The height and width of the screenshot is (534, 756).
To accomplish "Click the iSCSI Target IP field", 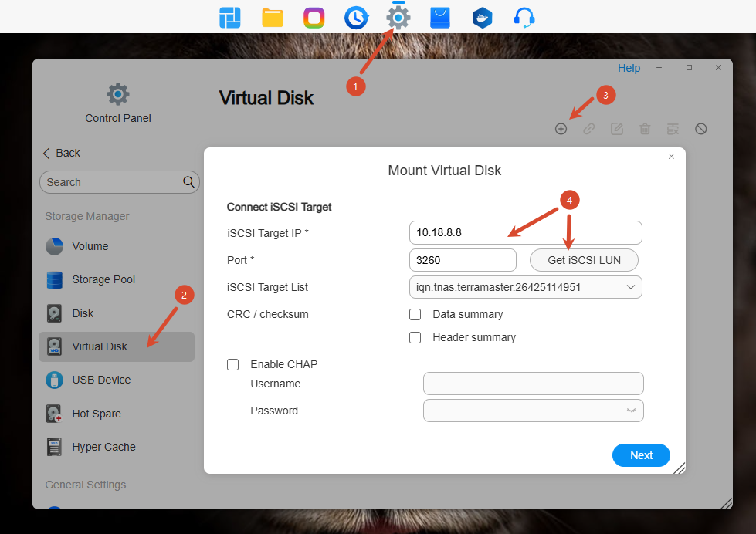I will 526,233.
